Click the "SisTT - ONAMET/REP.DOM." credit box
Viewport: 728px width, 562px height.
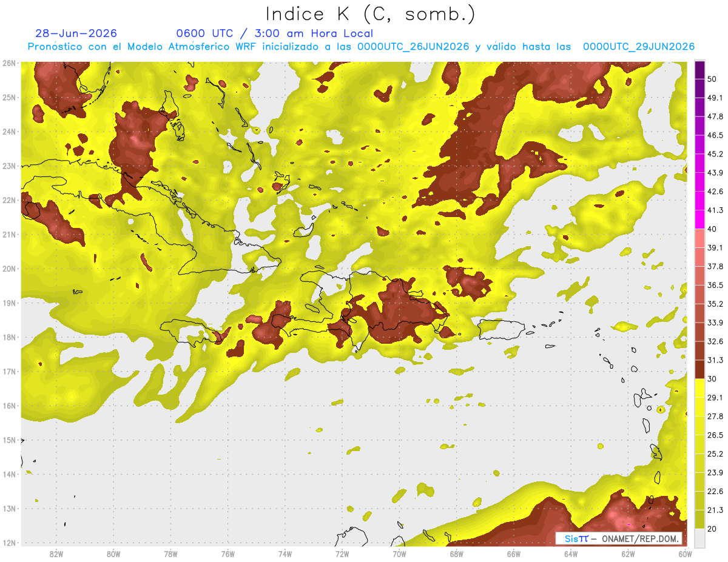click(x=618, y=538)
